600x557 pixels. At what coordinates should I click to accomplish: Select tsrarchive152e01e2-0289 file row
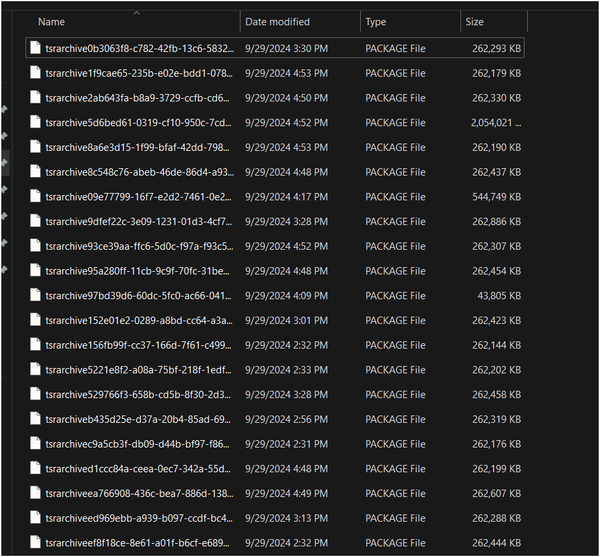(275, 320)
